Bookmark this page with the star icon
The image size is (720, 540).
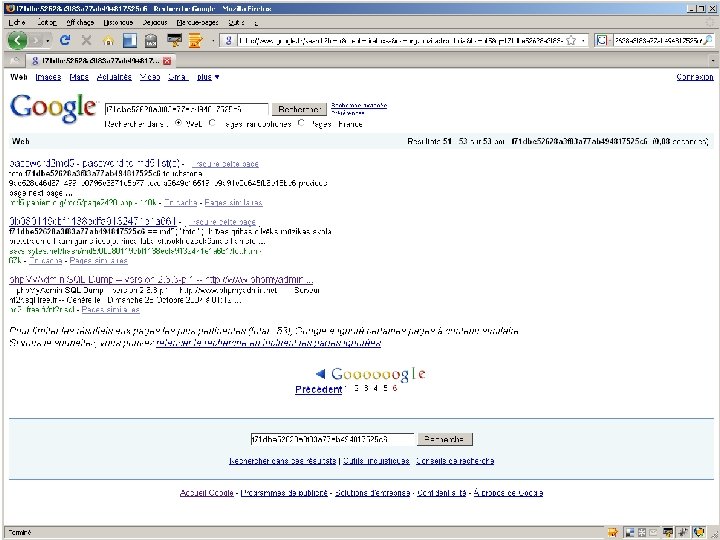click(x=571, y=41)
